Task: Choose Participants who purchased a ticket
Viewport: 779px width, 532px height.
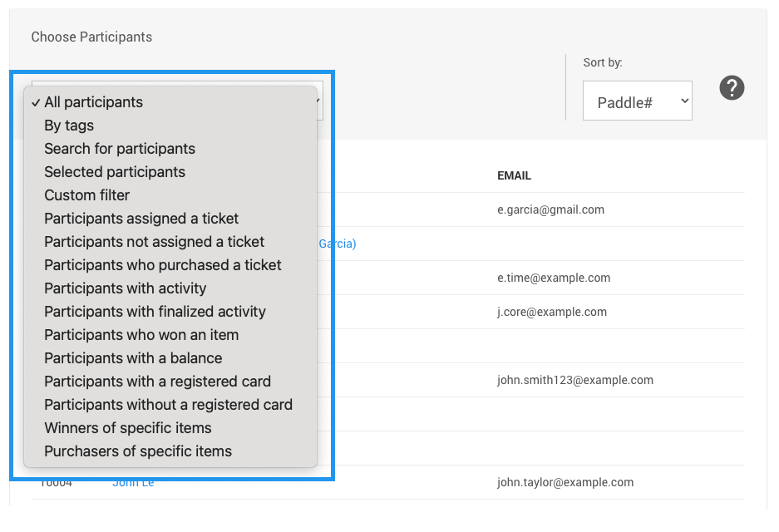Action: (163, 265)
